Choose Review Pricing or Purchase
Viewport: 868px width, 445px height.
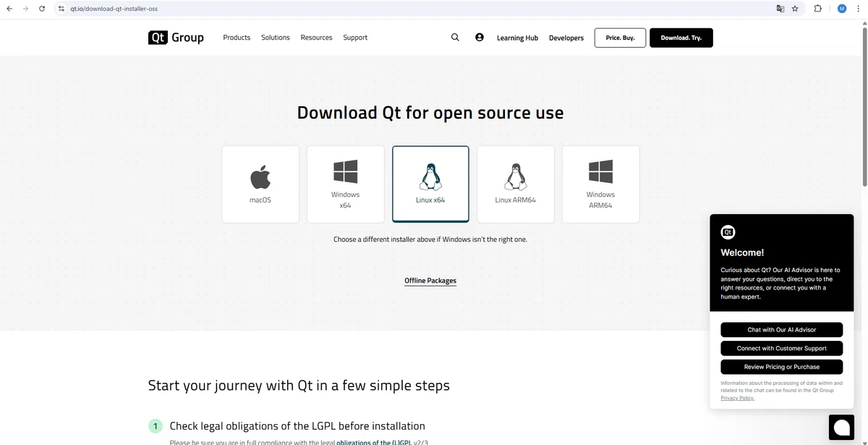tap(782, 367)
